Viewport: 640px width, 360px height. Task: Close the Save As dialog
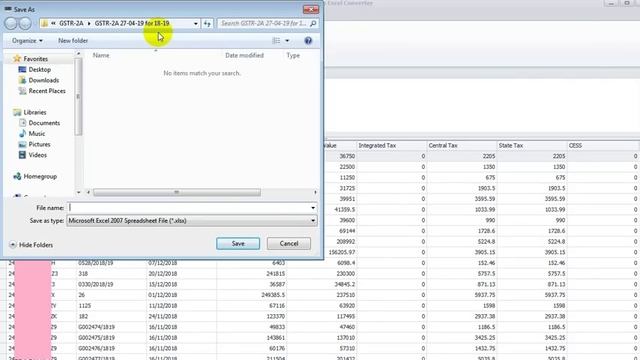[311, 9]
